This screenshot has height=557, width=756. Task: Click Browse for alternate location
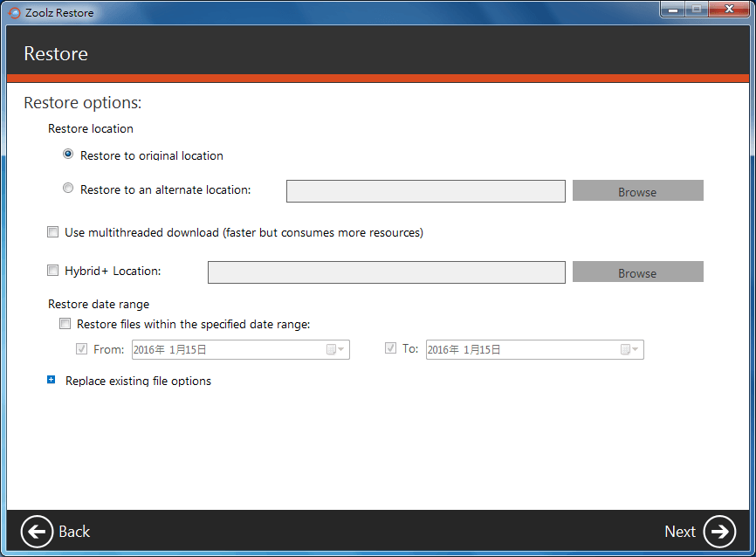pyautogui.click(x=637, y=191)
